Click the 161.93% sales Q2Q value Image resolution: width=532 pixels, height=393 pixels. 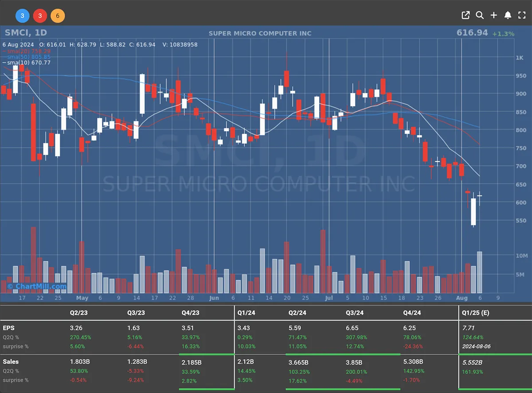tap(473, 372)
